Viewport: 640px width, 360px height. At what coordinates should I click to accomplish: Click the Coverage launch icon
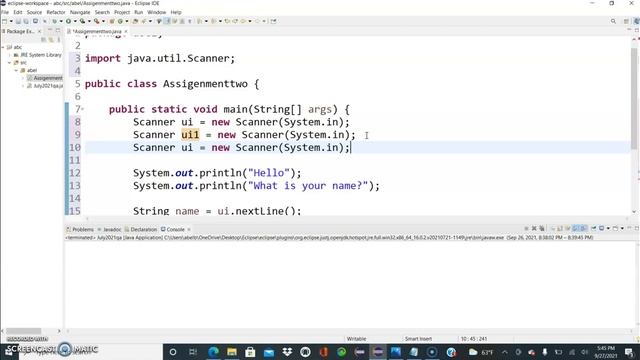(x=82, y=21)
